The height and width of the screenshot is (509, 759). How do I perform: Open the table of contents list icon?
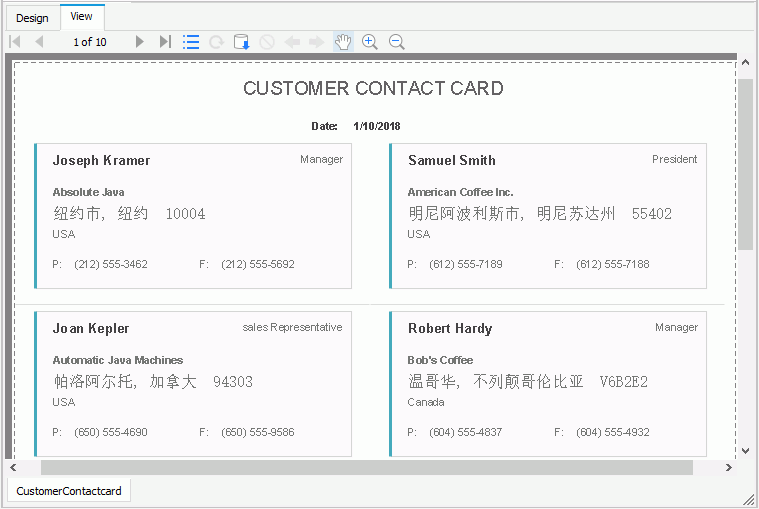[191, 42]
